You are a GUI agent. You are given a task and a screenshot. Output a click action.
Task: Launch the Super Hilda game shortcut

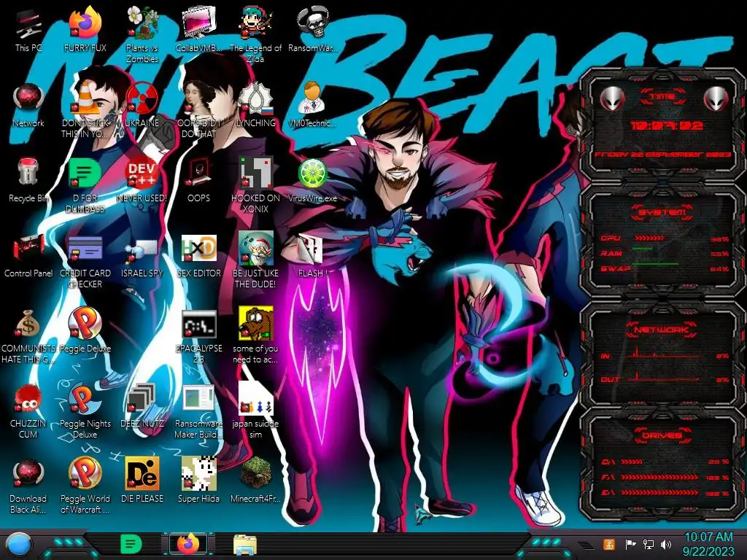198,481
